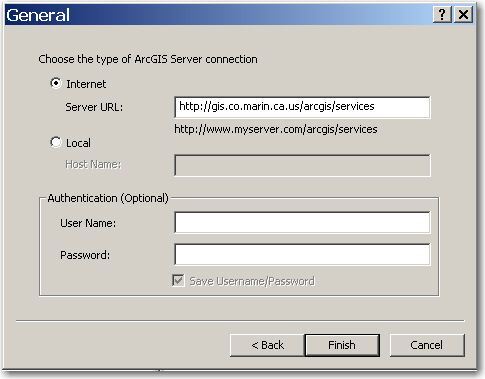Close the General dialog window
Image resolution: width=485 pixels, height=379 pixels.
[x=463, y=15]
